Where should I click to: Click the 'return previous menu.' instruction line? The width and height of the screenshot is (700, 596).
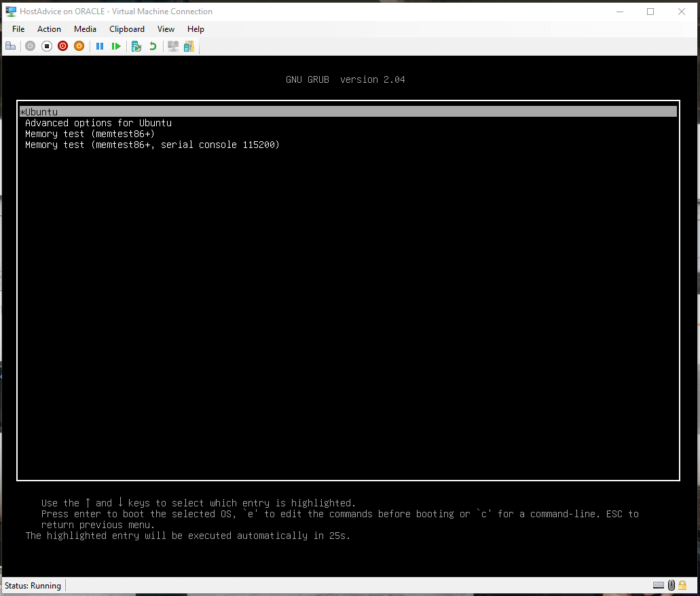point(98,525)
